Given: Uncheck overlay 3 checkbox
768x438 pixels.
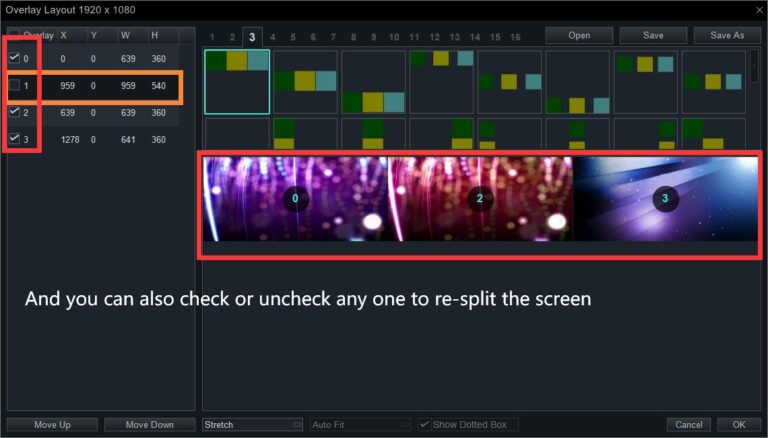Looking at the screenshot, I should (x=14, y=139).
